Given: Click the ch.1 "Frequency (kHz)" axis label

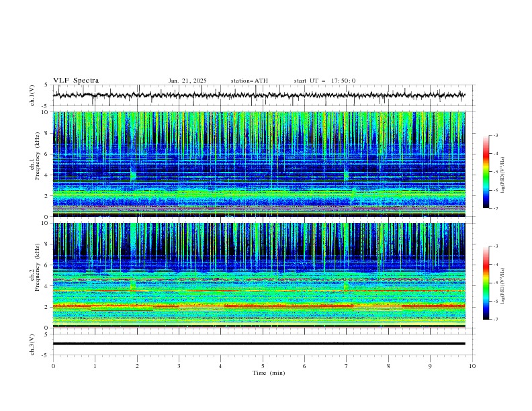Looking at the screenshot, I should (x=38, y=156).
